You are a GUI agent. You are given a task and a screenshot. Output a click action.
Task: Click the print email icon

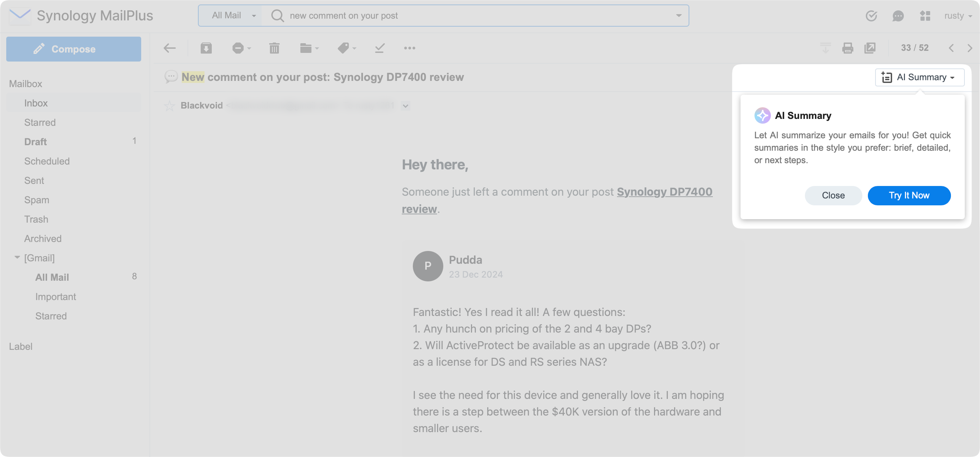(x=847, y=48)
